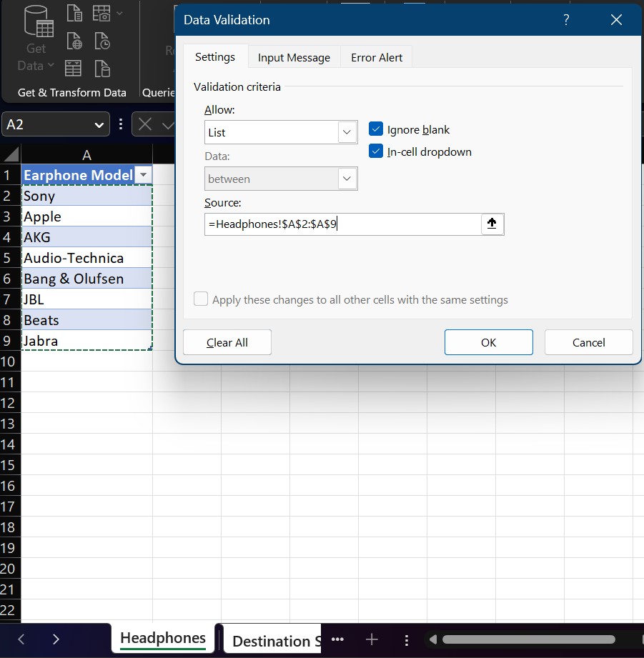This screenshot has height=658, width=644.
Task: Open the disabled Data between dropdown
Action: [347, 179]
